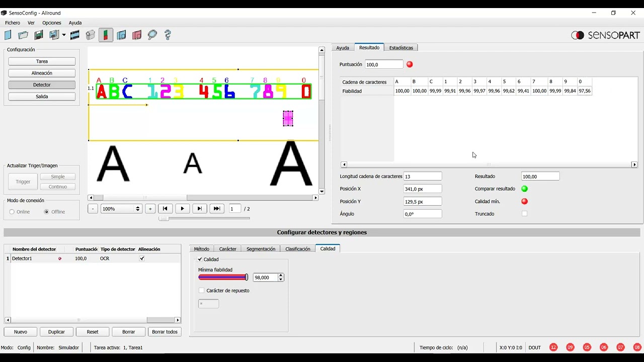Viewport: 644px width, 362px height.
Task: Click the Reset button
Action: [x=93, y=332]
